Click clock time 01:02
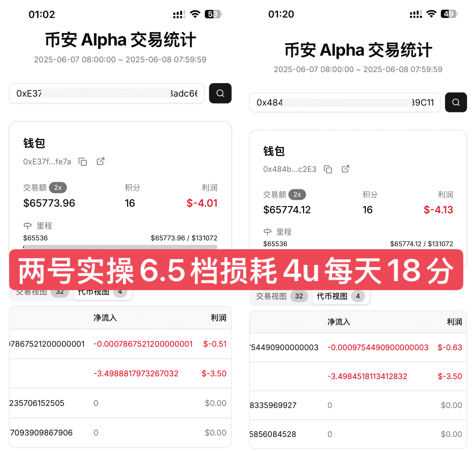Image resolution: width=476 pixels, height=451 pixels. [x=42, y=15]
